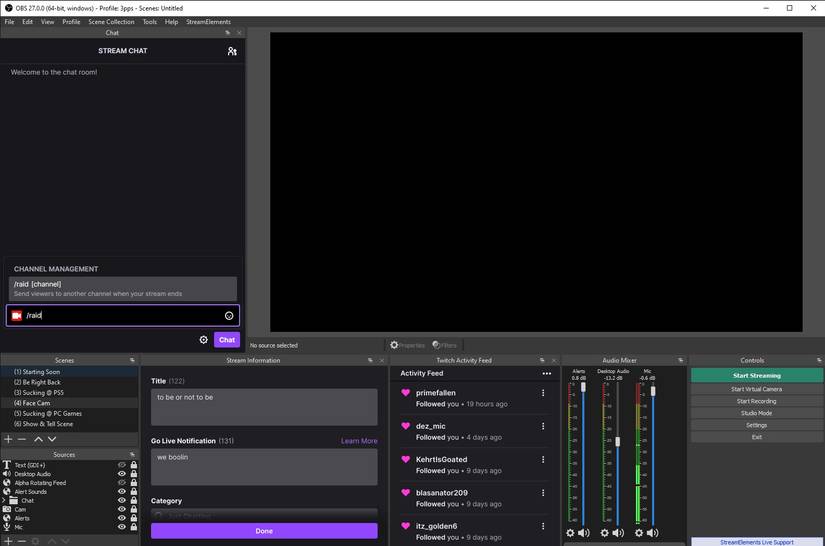This screenshot has width=825, height=546.
Task: Expand the Chat folder in Sources
Action: coord(4,501)
